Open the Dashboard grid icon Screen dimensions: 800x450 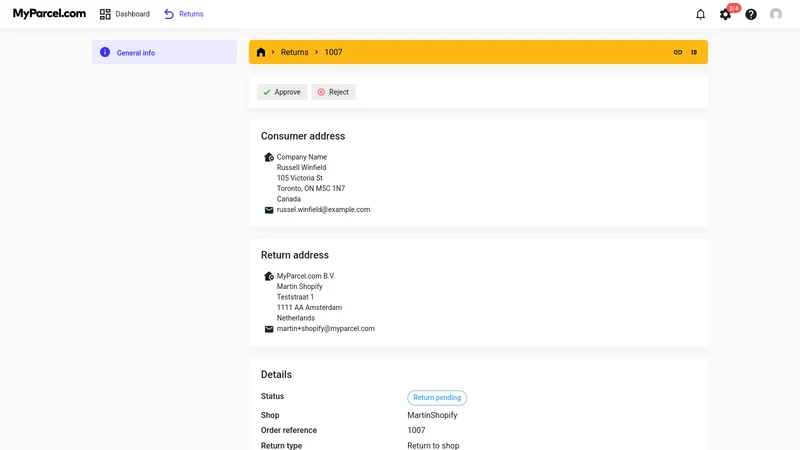(x=105, y=14)
